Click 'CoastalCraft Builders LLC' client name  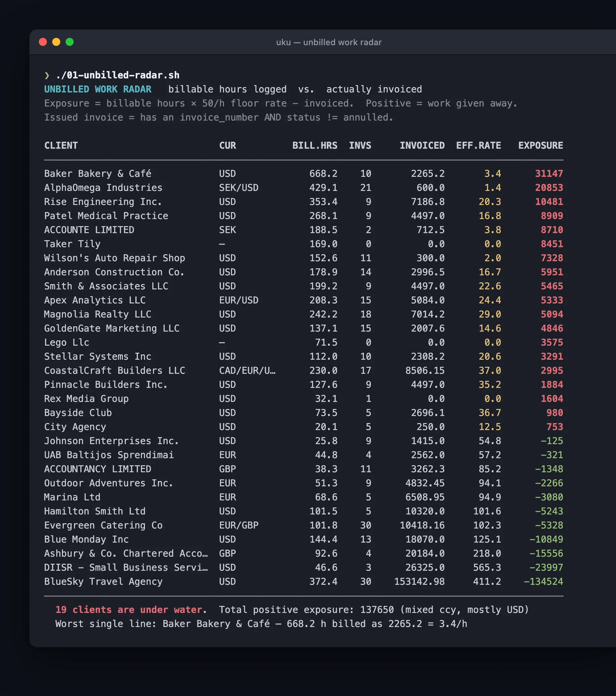[x=115, y=370]
